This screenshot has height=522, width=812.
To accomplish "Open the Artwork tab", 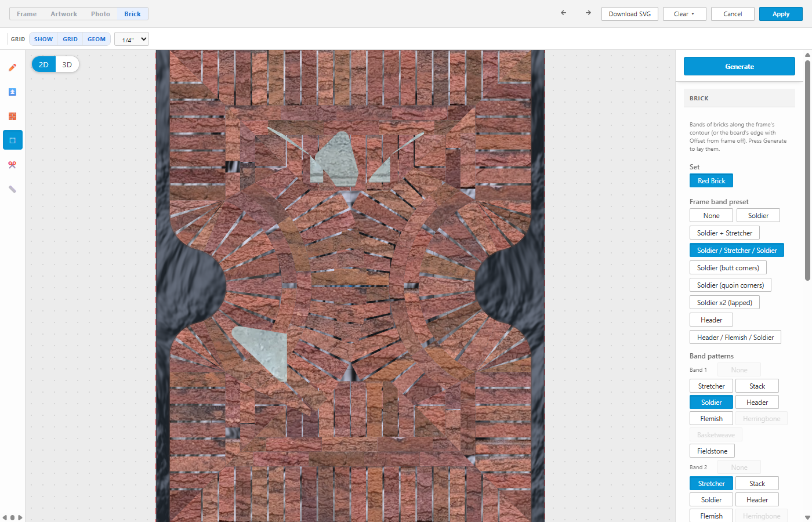I will pos(64,14).
